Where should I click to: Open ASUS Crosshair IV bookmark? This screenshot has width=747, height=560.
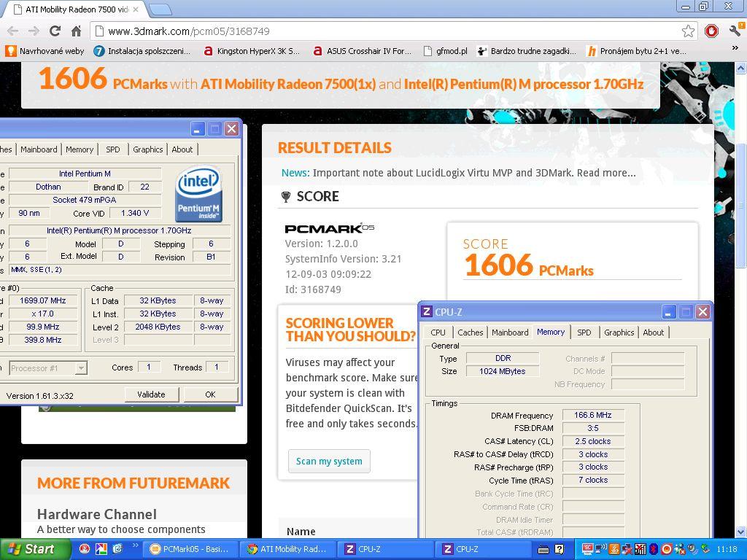point(362,51)
